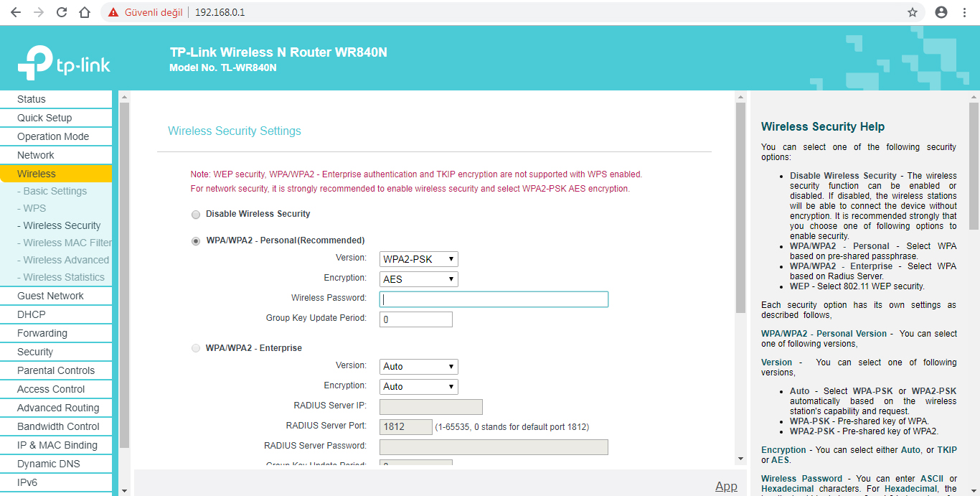Click the main content scrollbar thumb
Screen dimensions: 980x496
740,208
